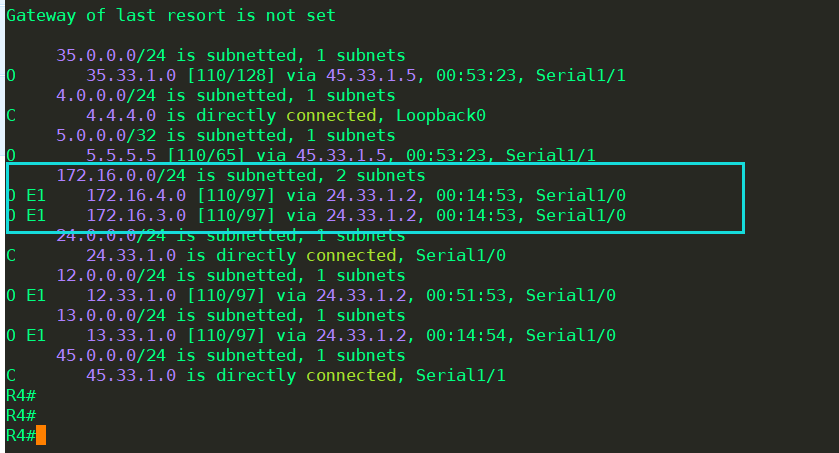This screenshot has height=453, width=839.
Task: Click the [110/128] metric value
Action: click(231, 75)
